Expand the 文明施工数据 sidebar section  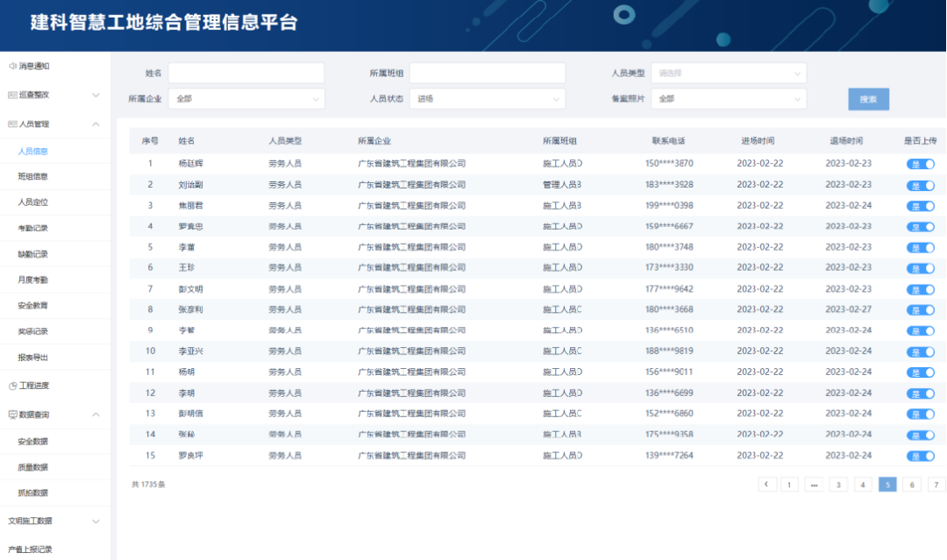(96, 521)
